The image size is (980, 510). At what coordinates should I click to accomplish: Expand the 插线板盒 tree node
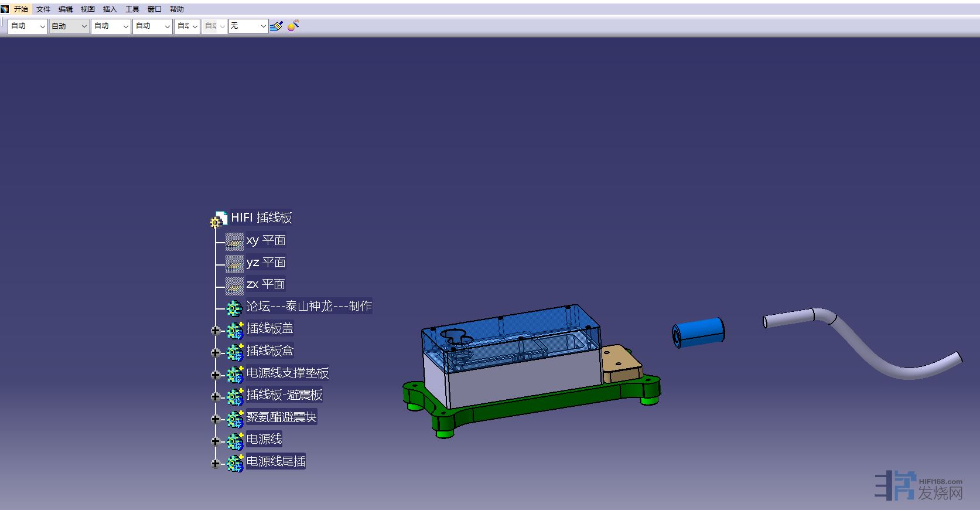tap(215, 352)
